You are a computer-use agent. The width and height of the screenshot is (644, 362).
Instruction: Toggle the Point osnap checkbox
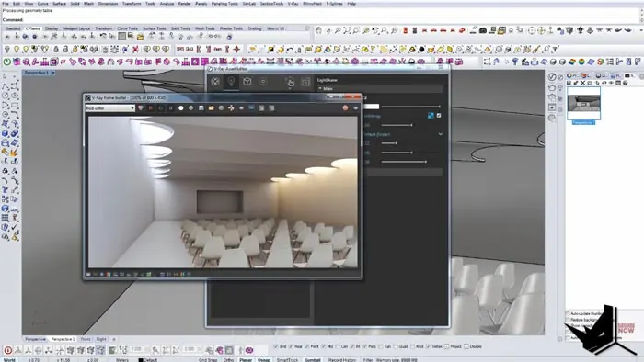[x=306, y=346]
